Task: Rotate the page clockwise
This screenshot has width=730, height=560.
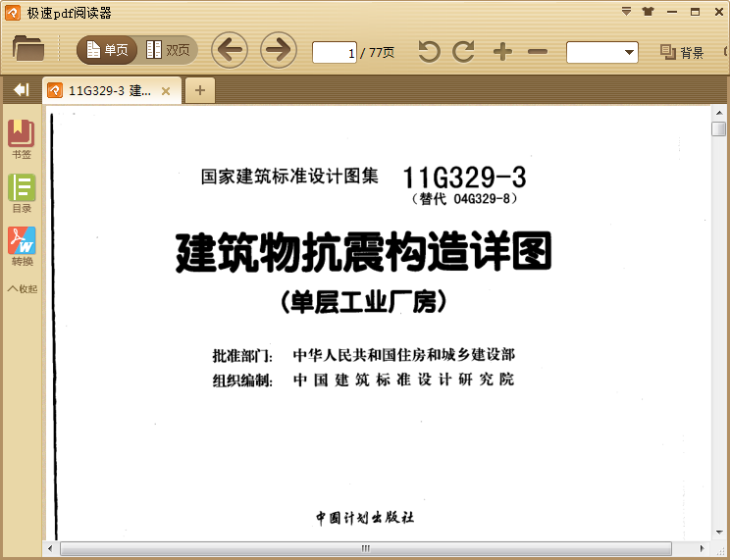Action: [464, 51]
